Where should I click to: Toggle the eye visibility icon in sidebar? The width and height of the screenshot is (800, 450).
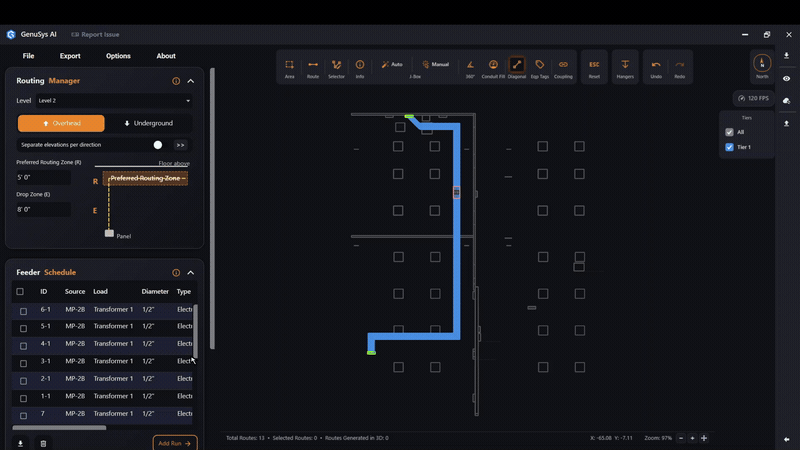(x=786, y=79)
